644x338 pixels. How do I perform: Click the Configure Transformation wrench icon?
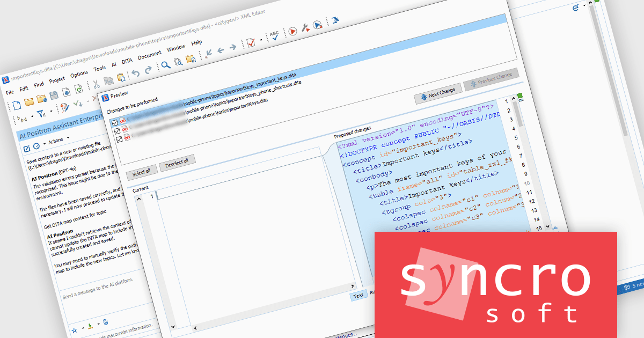point(305,27)
